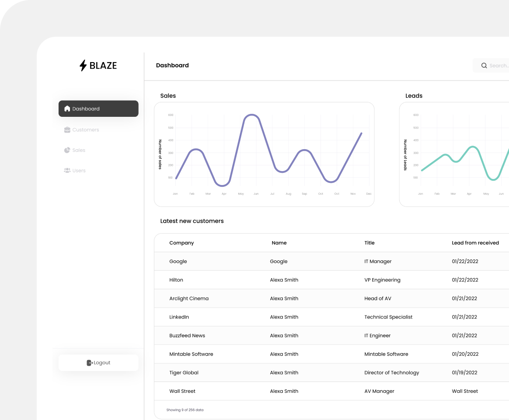This screenshot has width=509, height=420.
Task: Navigate to the Users section
Action: coord(79,170)
